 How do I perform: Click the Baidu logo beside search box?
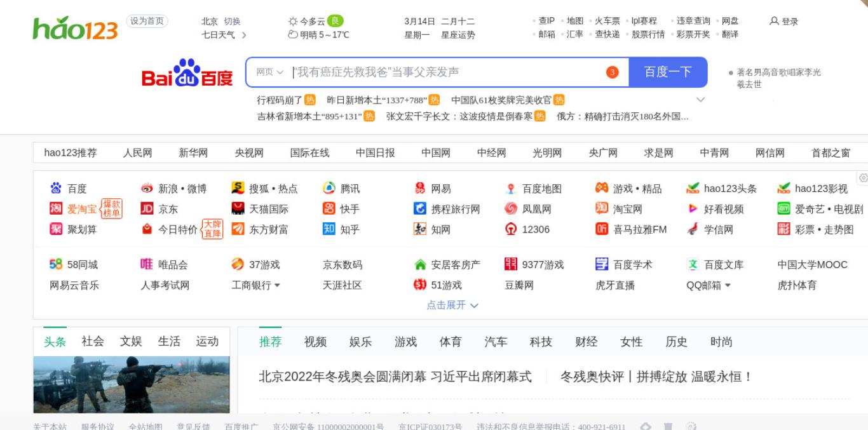click(x=187, y=74)
